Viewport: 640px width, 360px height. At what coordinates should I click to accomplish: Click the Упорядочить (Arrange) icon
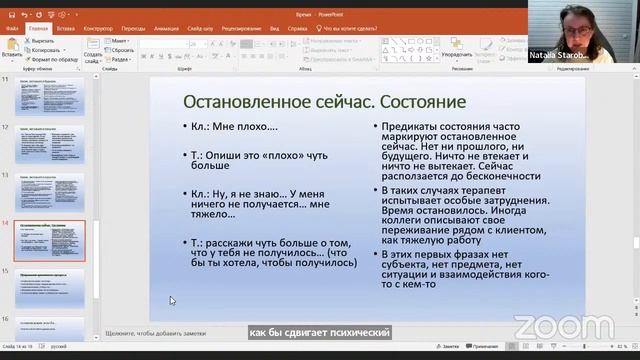coord(456,44)
